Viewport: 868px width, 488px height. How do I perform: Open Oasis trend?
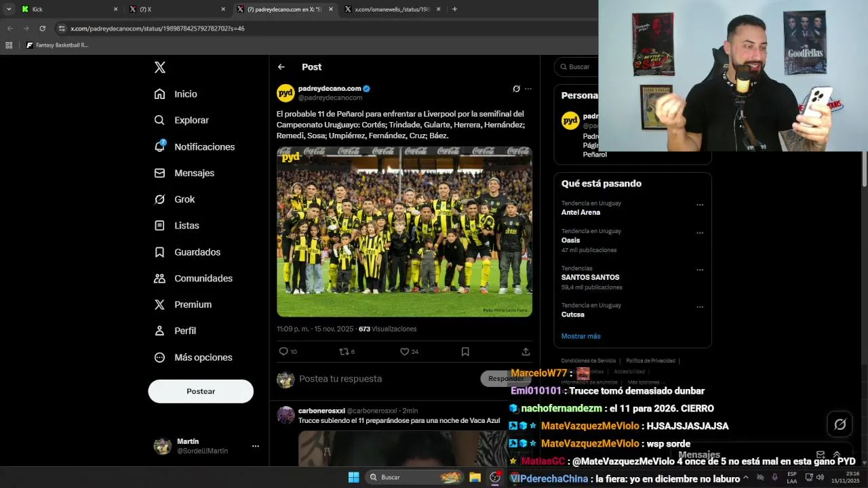tap(570, 240)
